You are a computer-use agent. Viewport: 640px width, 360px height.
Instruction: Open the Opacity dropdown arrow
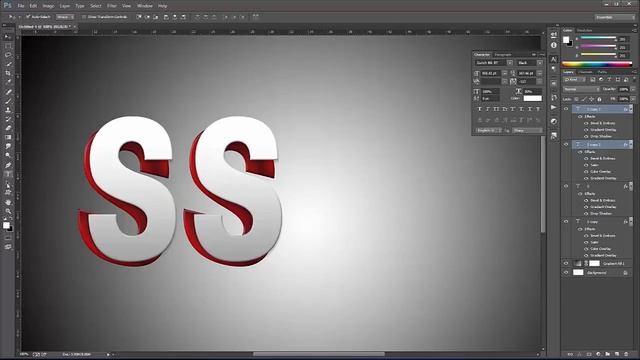point(633,89)
